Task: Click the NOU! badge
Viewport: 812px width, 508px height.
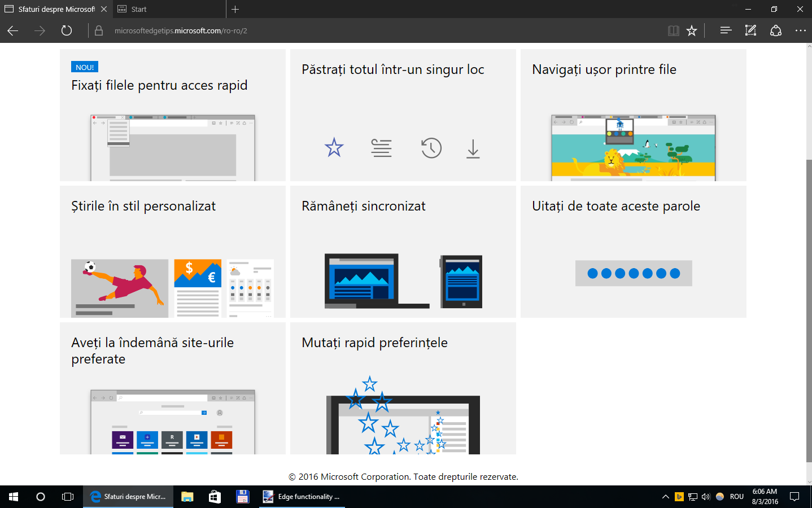Action: 85,67
